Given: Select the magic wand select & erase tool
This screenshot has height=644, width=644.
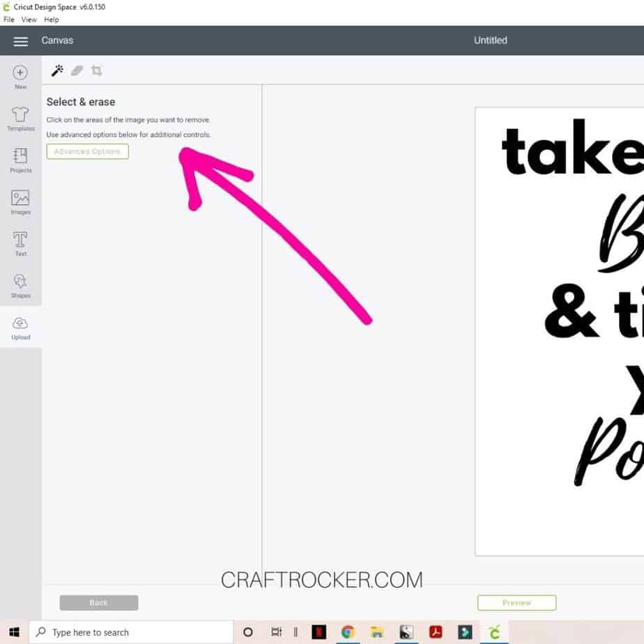Looking at the screenshot, I should click(57, 70).
